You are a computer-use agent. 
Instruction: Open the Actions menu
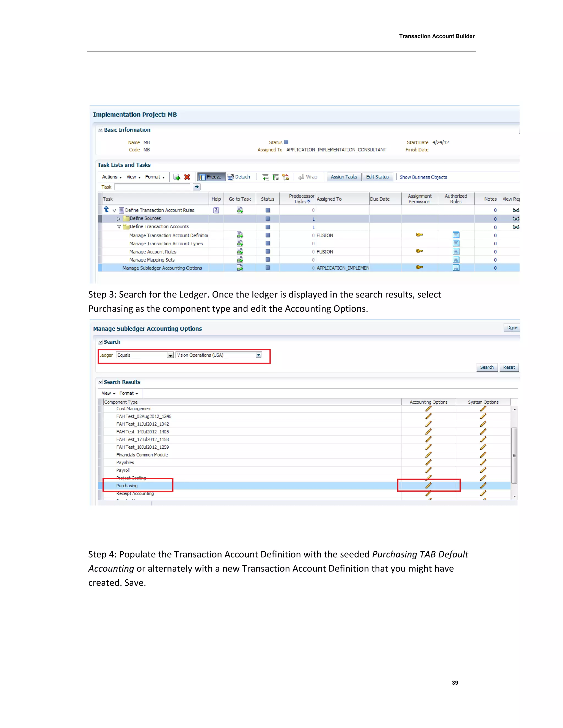(112, 177)
